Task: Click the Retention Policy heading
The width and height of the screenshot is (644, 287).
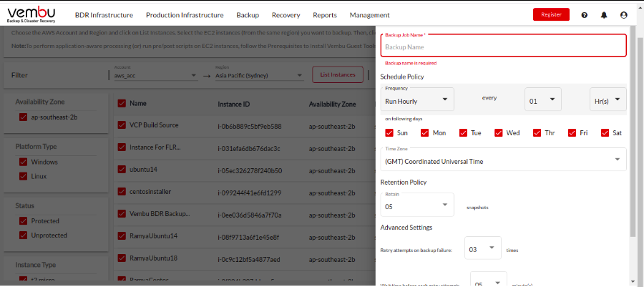Action: pyautogui.click(x=404, y=183)
